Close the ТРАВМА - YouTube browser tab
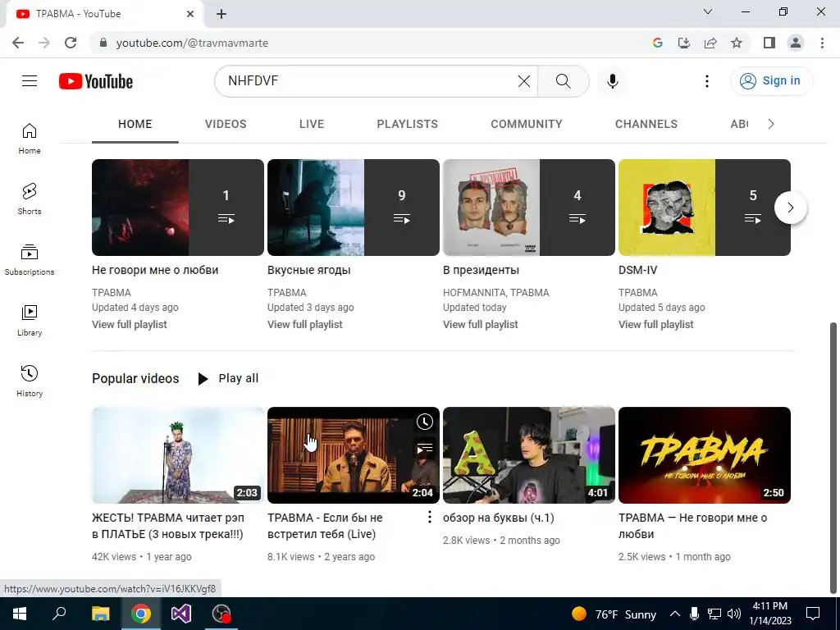Viewport: 840px width, 630px height. coord(190,14)
